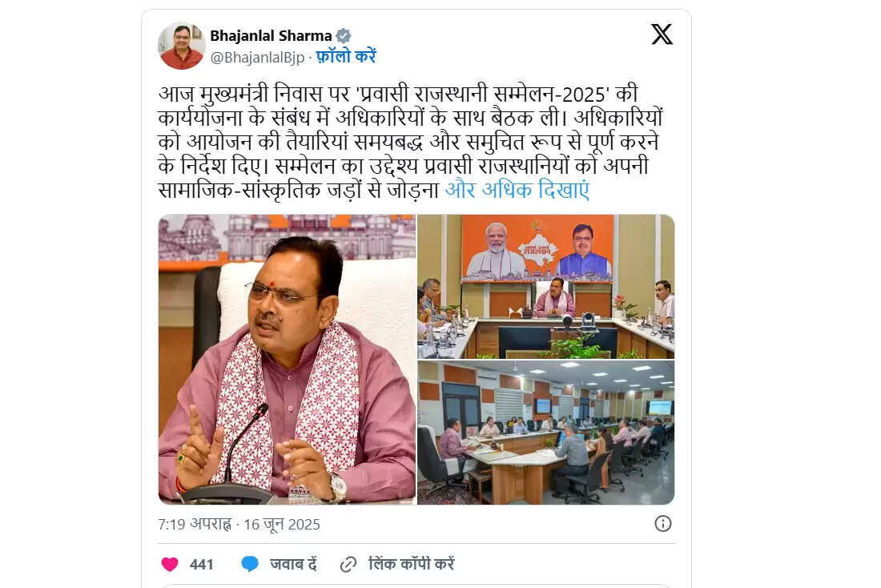Open the tweet info circle icon
881x588 pixels.
tap(663, 524)
